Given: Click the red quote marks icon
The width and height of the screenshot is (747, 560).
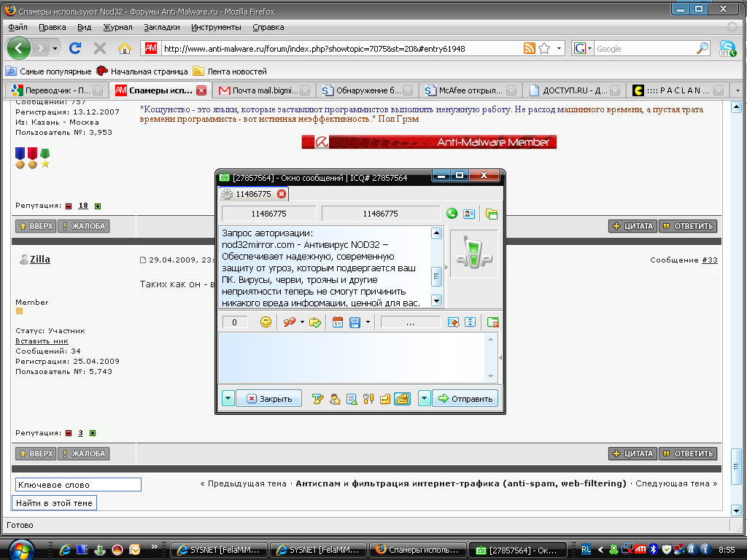Looking at the screenshot, I should [x=289, y=322].
